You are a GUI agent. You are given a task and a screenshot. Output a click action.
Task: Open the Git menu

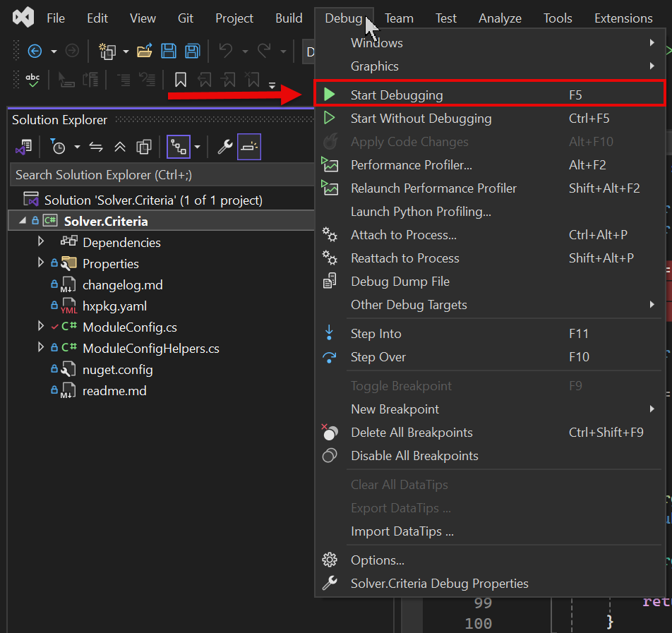(x=185, y=18)
